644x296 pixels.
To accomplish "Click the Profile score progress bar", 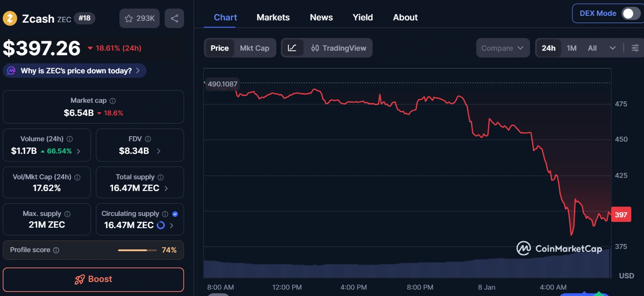I will point(137,249).
